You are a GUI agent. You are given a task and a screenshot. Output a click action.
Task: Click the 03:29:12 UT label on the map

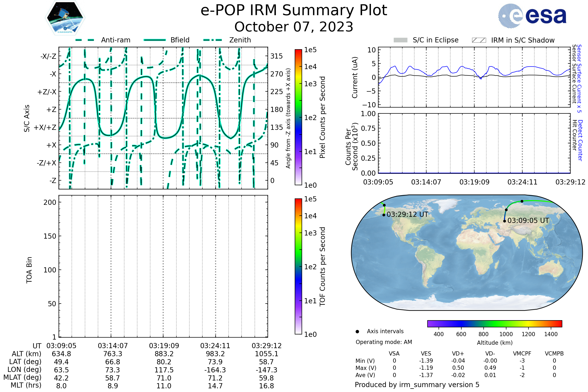(x=407, y=215)
